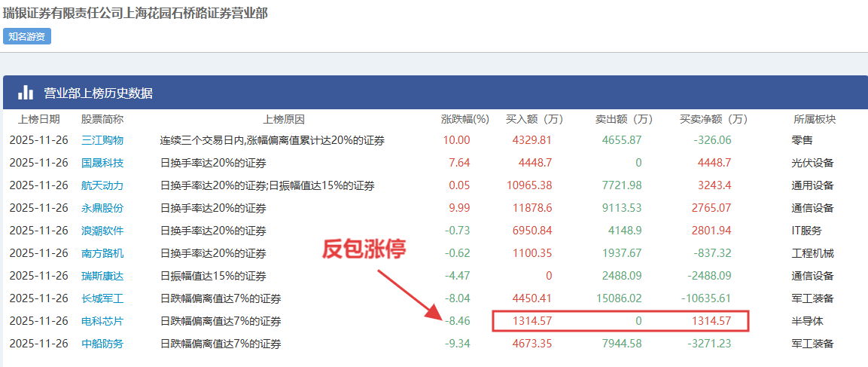The width and height of the screenshot is (868, 367).
Task: Click the net amount 3243.4
Action: (x=714, y=185)
